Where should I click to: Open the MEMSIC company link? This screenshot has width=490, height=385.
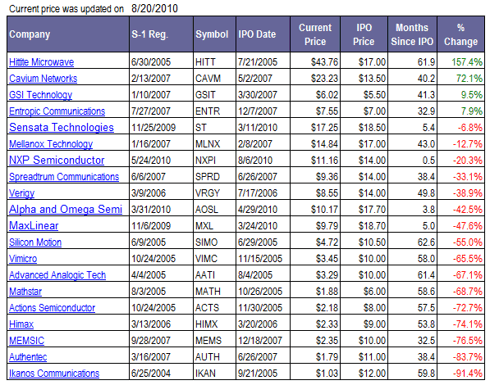coord(27,341)
